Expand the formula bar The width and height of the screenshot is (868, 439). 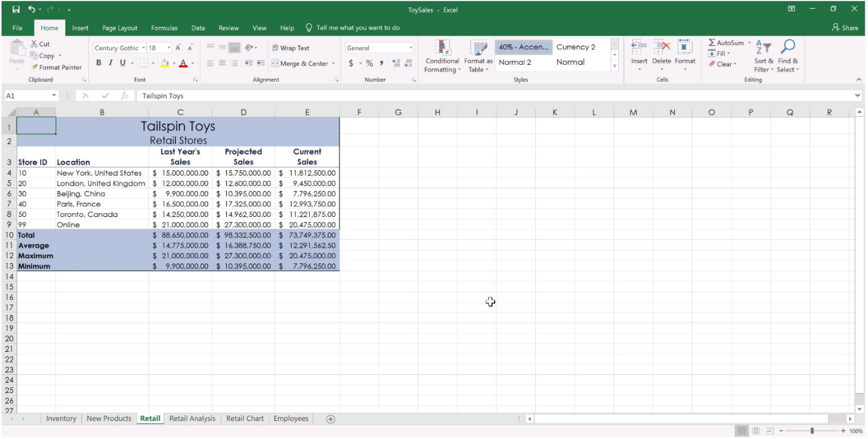click(857, 95)
